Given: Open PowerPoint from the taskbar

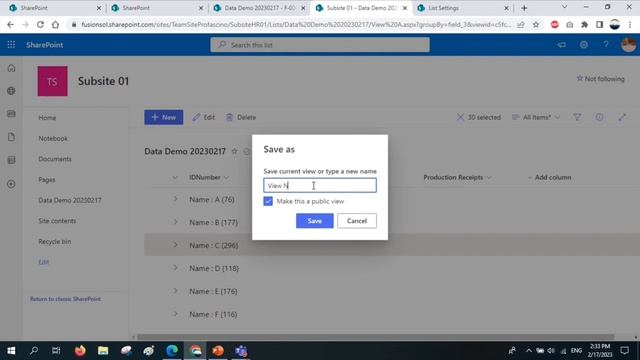Looking at the screenshot, I should (x=218, y=351).
